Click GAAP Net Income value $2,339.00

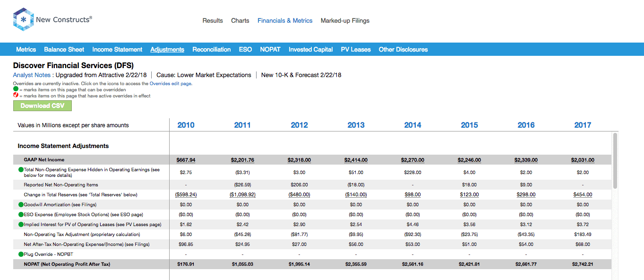click(x=526, y=160)
